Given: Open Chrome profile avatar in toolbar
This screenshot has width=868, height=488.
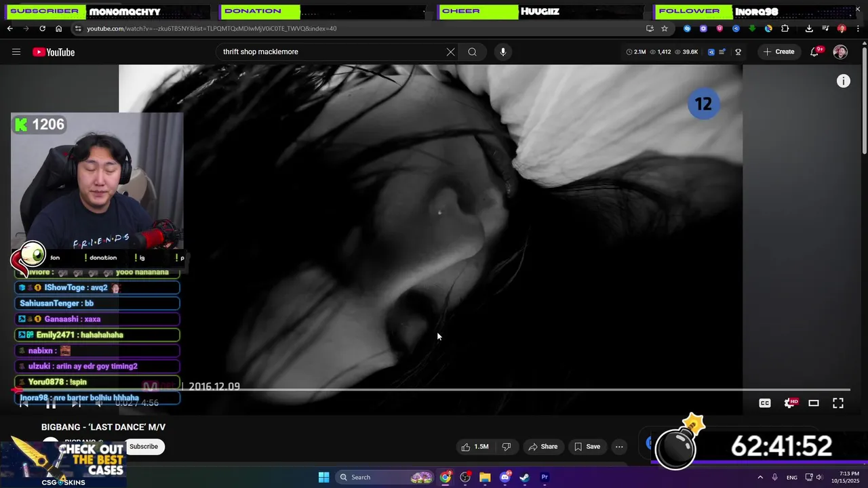Looking at the screenshot, I should pos(842,28).
